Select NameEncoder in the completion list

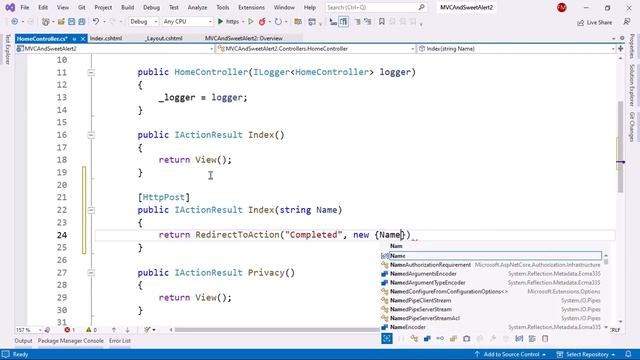[x=491, y=327]
